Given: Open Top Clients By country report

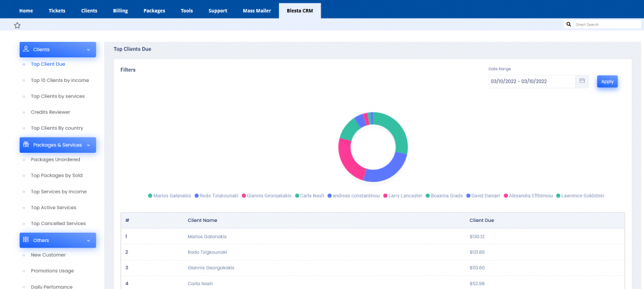Looking at the screenshot, I should click(x=57, y=128).
